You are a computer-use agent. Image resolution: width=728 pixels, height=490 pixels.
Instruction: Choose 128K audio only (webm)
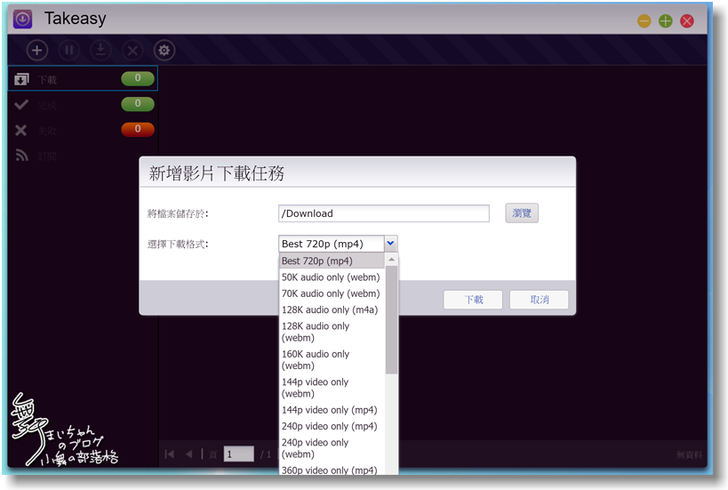[332, 332]
